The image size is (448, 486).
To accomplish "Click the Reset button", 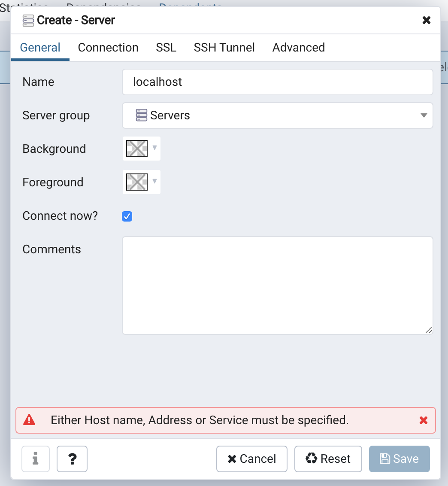I will 328,459.
